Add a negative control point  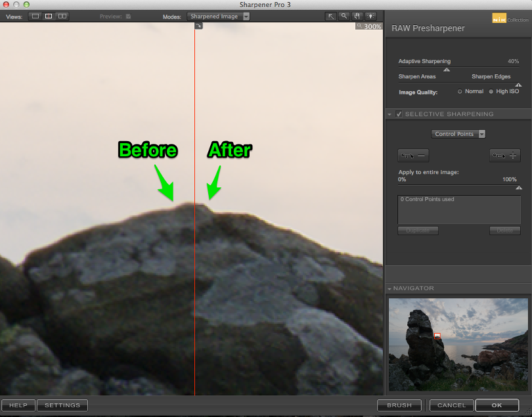[x=413, y=156]
